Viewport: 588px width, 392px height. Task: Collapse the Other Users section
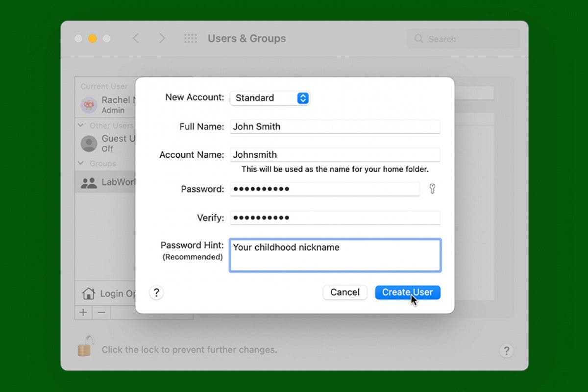tap(80, 125)
